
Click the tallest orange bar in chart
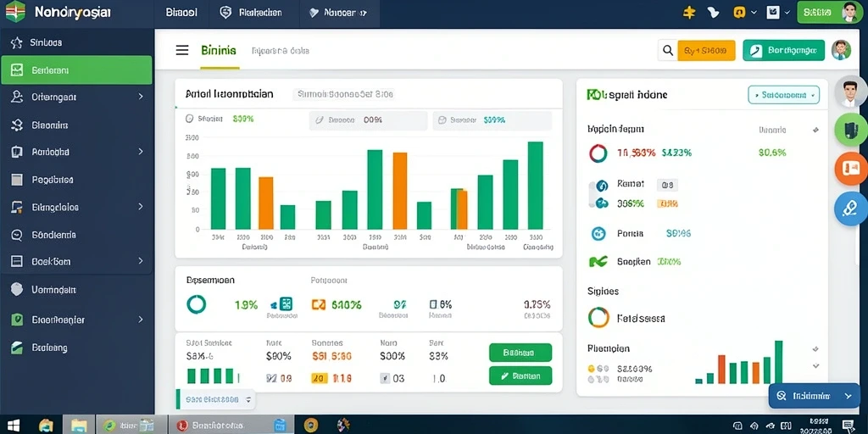(400, 191)
